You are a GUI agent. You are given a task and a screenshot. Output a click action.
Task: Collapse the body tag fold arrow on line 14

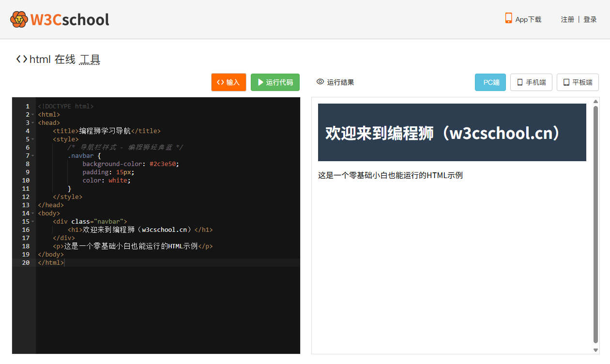point(33,213)
